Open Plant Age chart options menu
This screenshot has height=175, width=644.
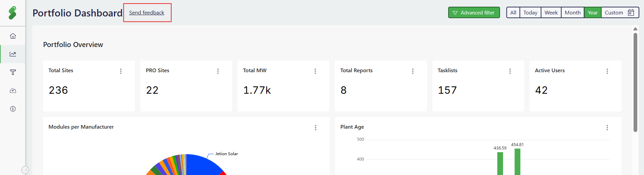coord(607,128)
